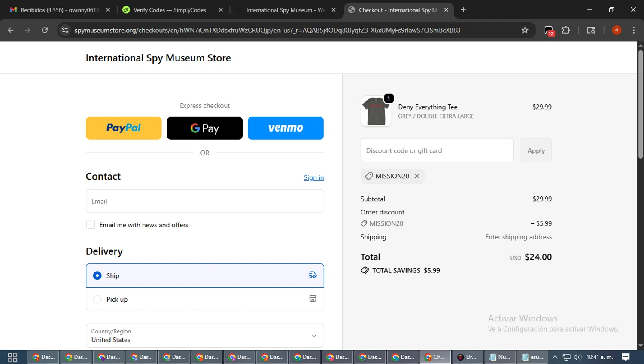
Task: Open Chrome three-dot menu
Action: tap(634, 30)
